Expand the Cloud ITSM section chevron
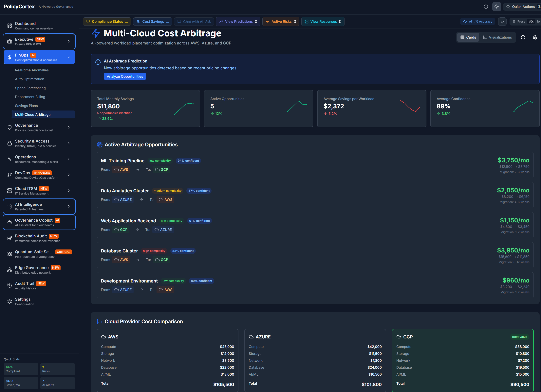The height and width of the screenshot is (392, 541). click(69, 191)
